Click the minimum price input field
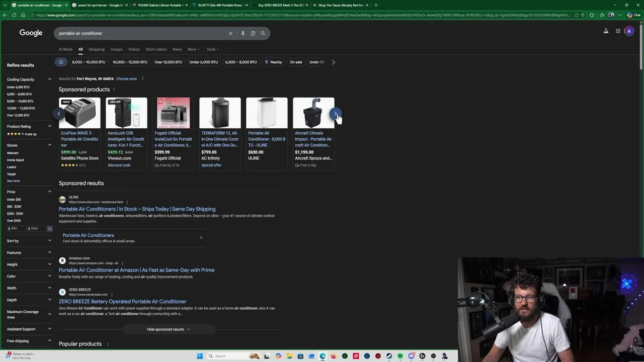This screenshot has width=644, height=362. point(16,228)
